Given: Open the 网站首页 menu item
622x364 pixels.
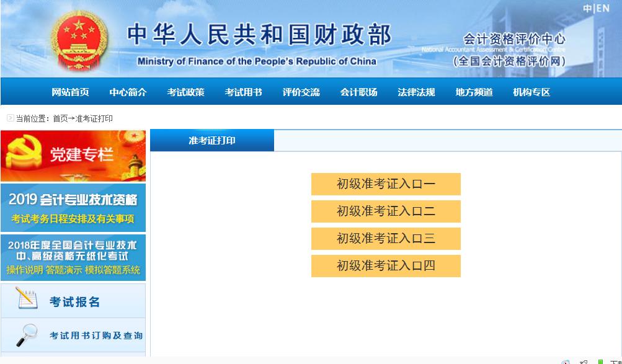Looking at the screenshot, I should [x=71, y=91].
